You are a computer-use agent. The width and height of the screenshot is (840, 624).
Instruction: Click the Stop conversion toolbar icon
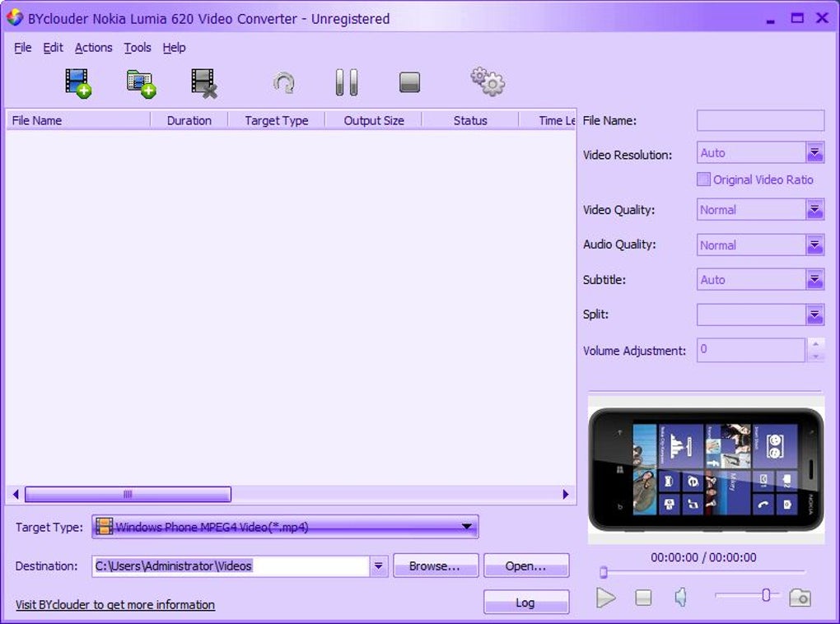[410, 82]
